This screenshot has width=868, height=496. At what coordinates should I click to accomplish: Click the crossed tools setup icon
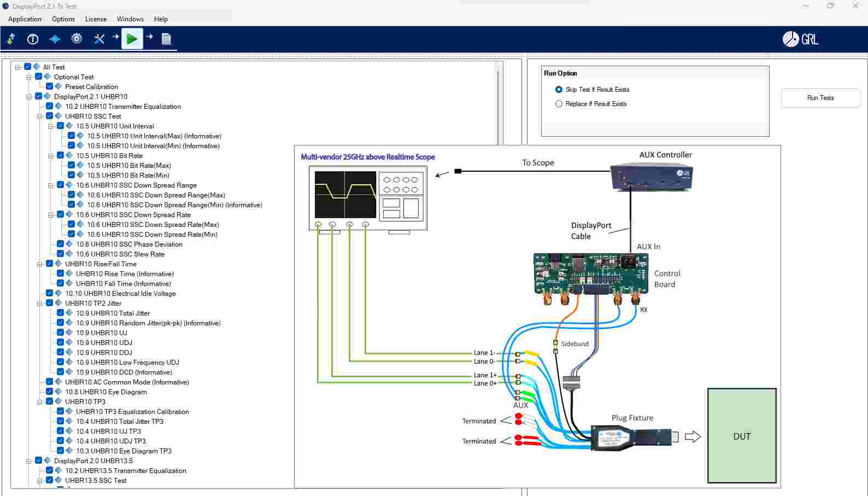point(99,39)
